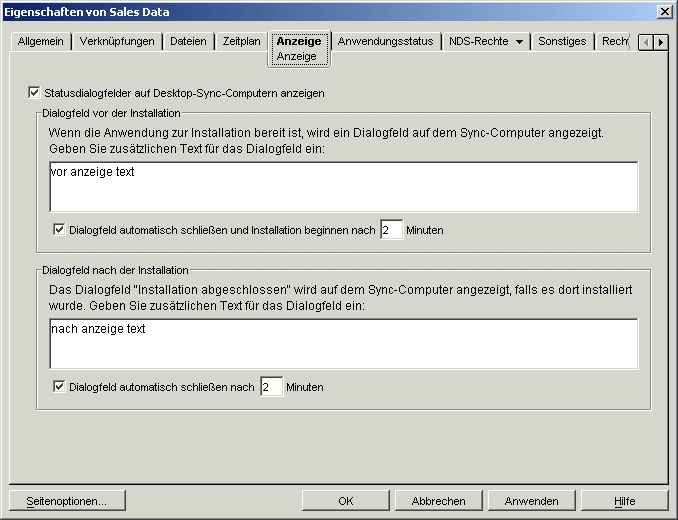Confirm with the OK button
The image size is (678, 520).
tap(345, 501)
